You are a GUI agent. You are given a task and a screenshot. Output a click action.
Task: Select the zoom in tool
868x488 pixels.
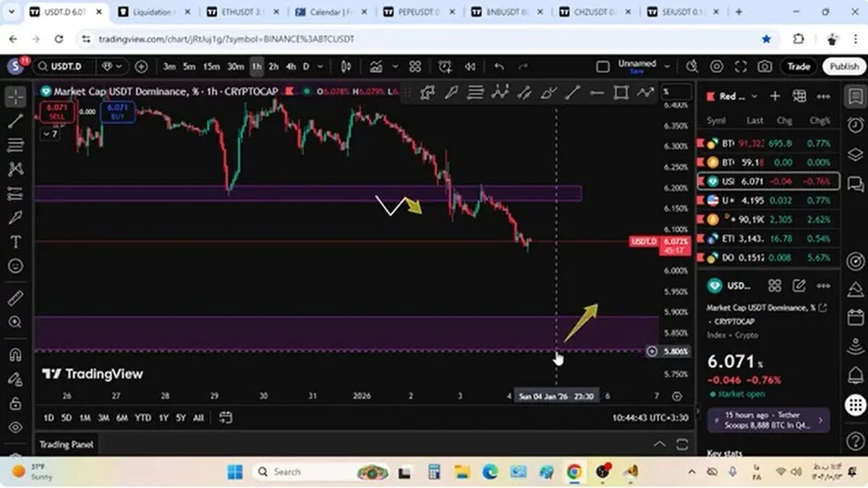pos(15,322)
